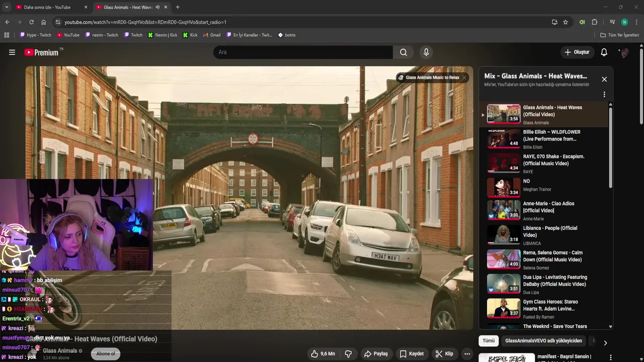
Task: Open a new browser tab
Action: [178, 7]
